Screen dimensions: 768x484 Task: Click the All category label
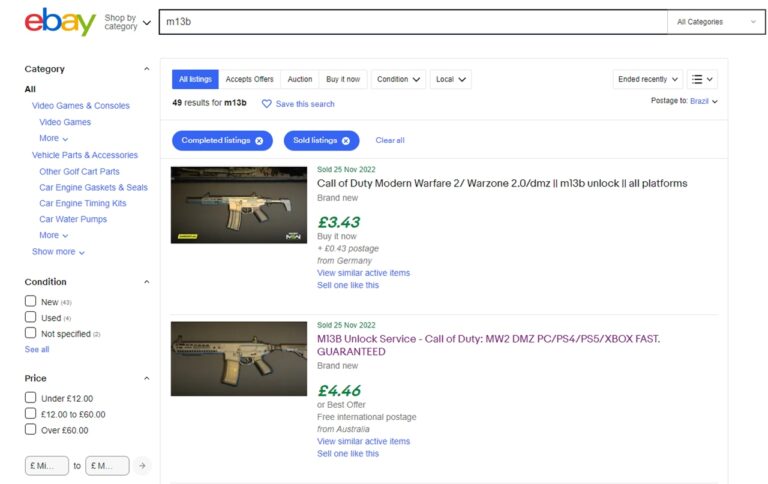(30, 89)
